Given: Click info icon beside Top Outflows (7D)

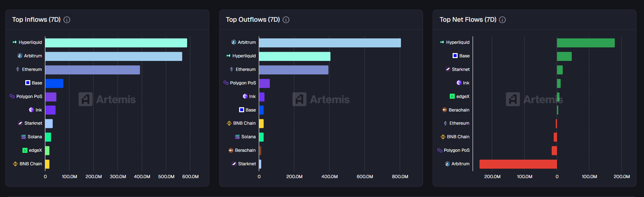Looking at the screenshot, I should 286,20.
